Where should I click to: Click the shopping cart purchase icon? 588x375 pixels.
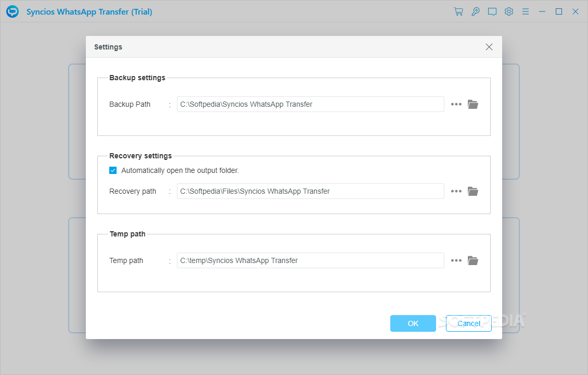(458, 11)
